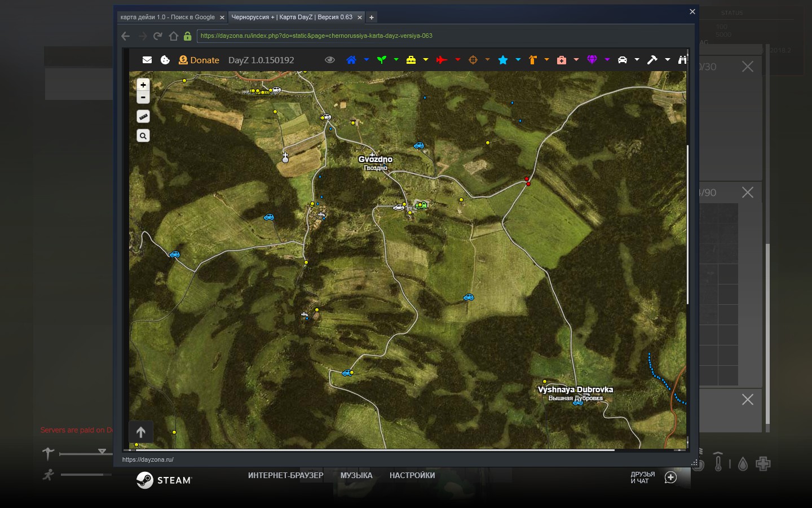Viewport: 812px width, 508px height.
Task: Toggle red airplane layer icon
Action: 442,60
